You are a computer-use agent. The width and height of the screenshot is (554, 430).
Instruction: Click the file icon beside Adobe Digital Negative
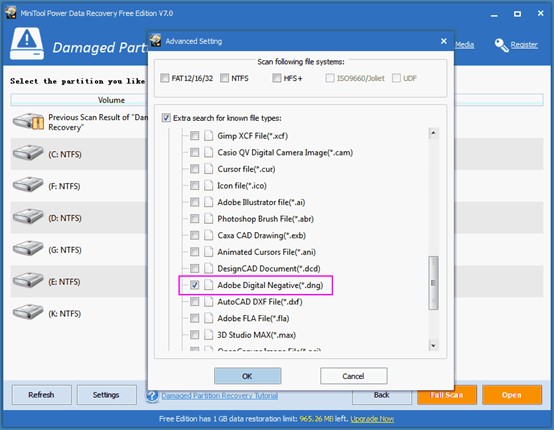[x=208, y=285]
